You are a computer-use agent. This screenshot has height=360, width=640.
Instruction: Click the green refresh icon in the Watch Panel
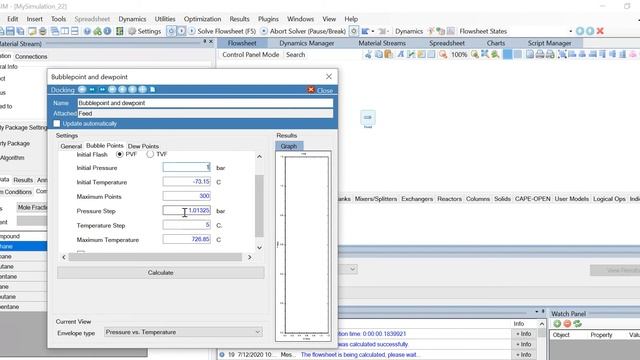577,324
